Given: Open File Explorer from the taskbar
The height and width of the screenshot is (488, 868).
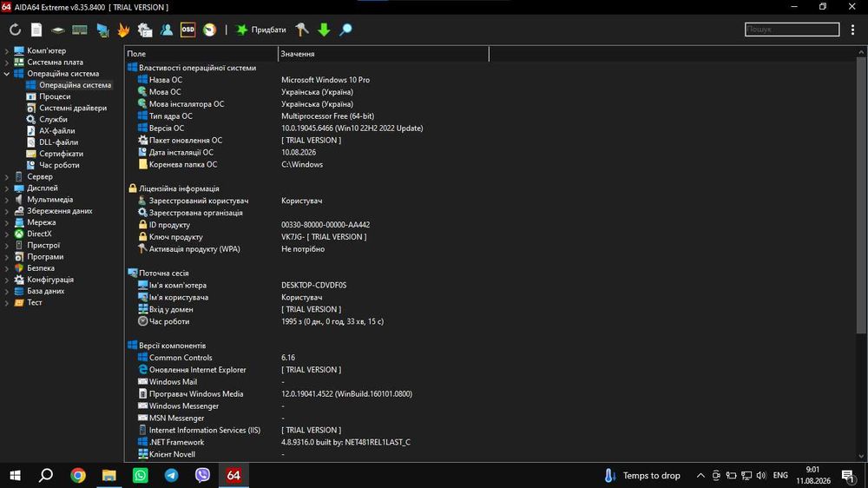Looking at the screenshot, I should pos(109,475).
